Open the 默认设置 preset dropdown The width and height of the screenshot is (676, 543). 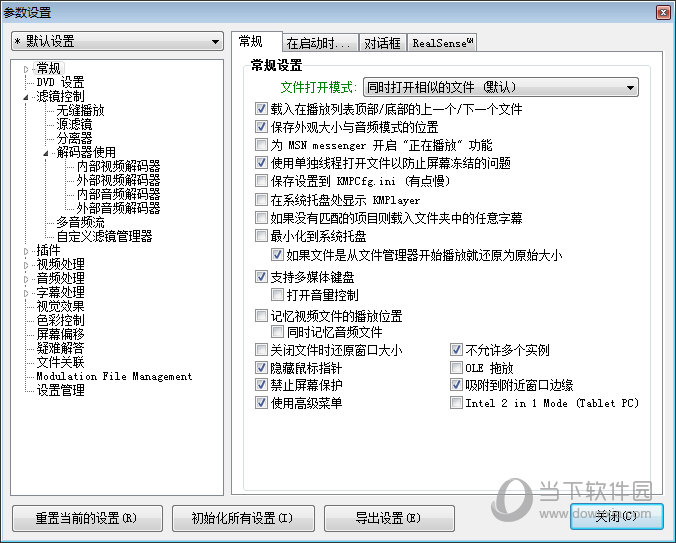116,42
